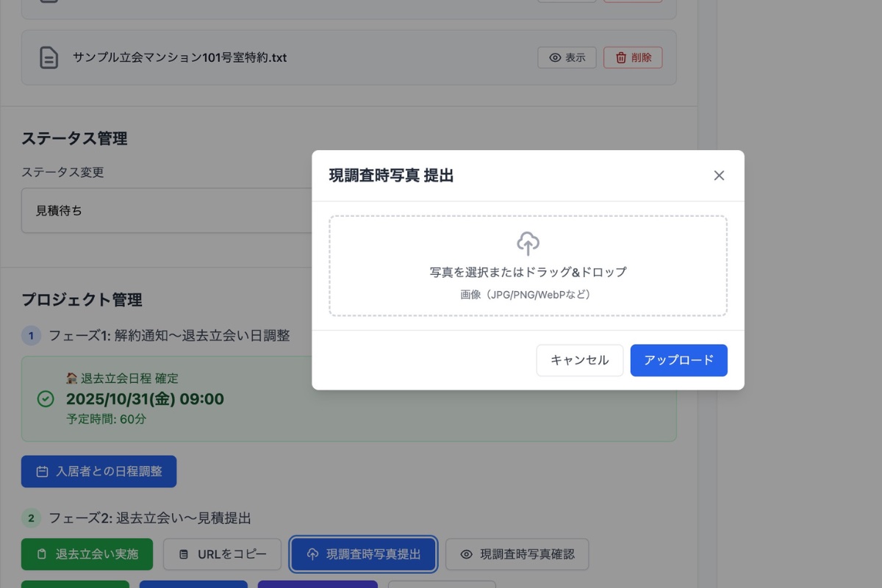The width and height of the screenshot is (882, 588).
Task: Click the clipboard icon on the 退去立会い実施 button
Action: click(41, 554)
